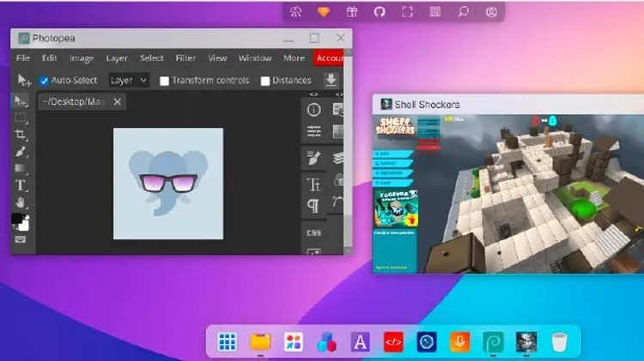Enable the Transform controls checkbox
644x361 pixels.
pyautogui.click(x=166, y=81)
